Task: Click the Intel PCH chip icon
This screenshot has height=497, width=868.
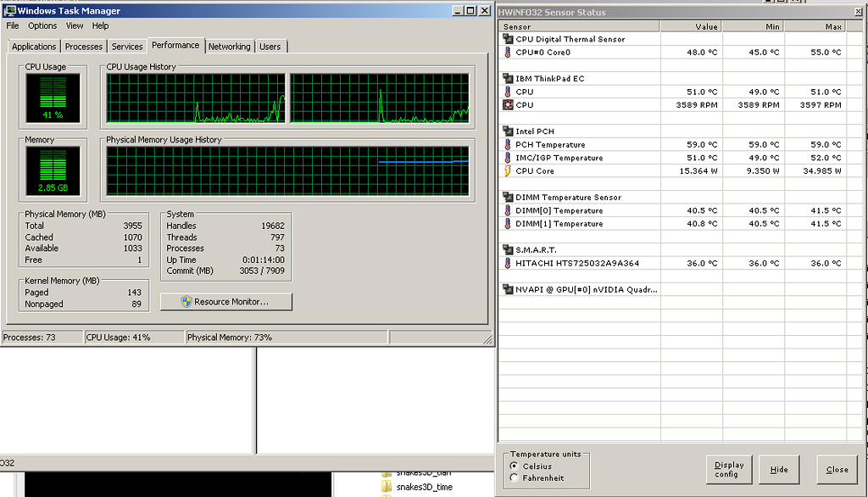Action: (508, 131)
